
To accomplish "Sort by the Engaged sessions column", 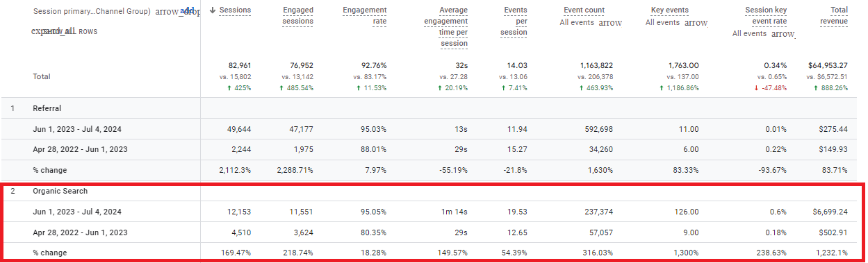I will (x=297, y=15).
